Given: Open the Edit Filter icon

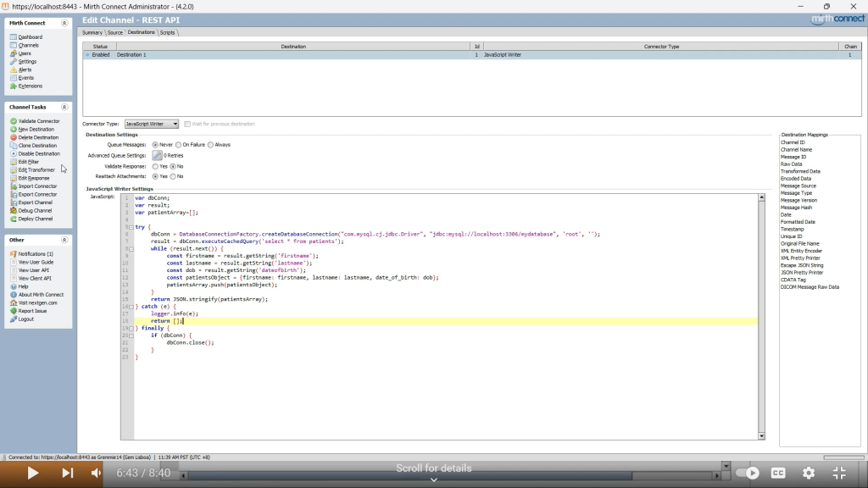Looking at the screenshot, I should pyautogui.click(x=14, y=162).
